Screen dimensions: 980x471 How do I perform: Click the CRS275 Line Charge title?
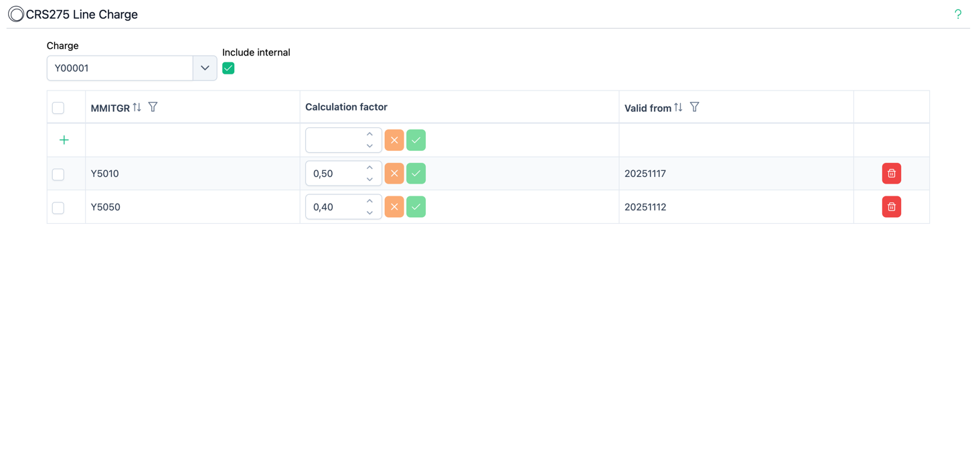tap(80, 13)
